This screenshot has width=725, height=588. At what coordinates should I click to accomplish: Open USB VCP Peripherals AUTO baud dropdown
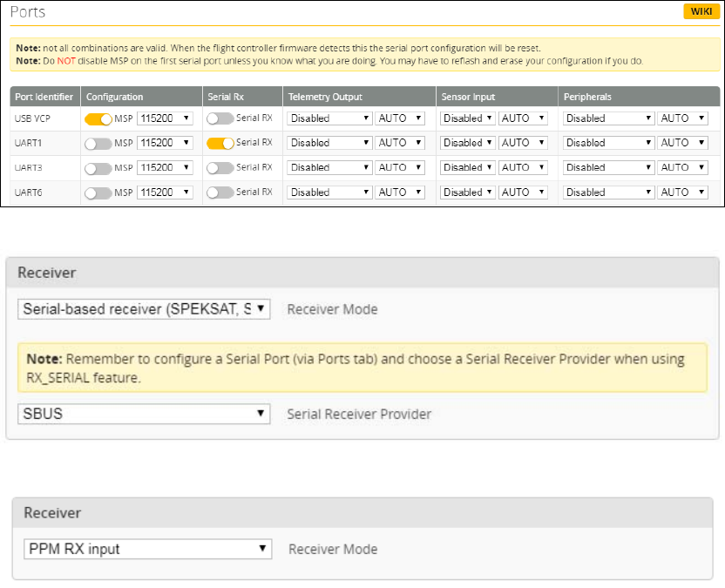tap(682, 118)
